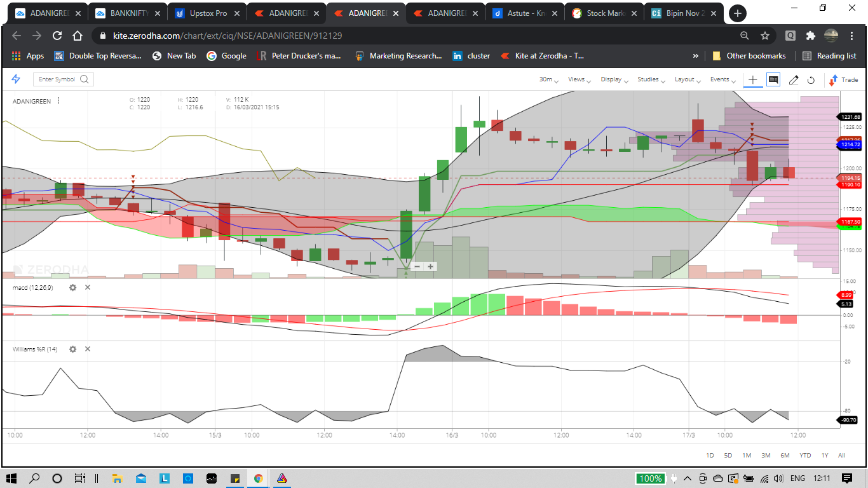Reload the page
868x488 pixels.
tap(57, 36)
